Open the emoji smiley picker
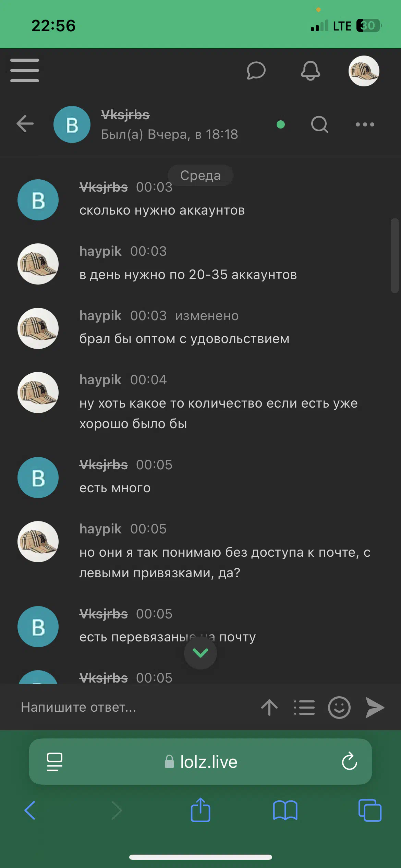The height and width of the screenshot is (868, 401). [339, 707]
